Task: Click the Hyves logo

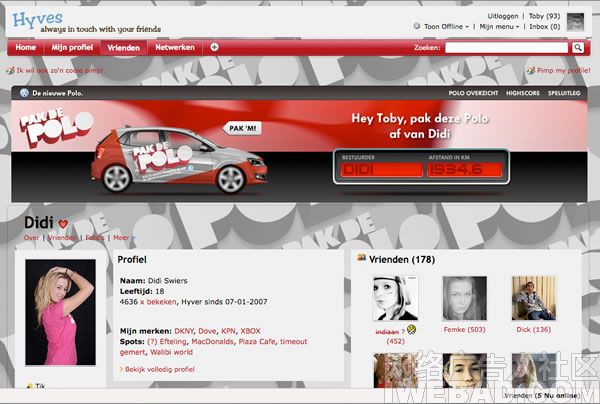Action: point(37,20)
